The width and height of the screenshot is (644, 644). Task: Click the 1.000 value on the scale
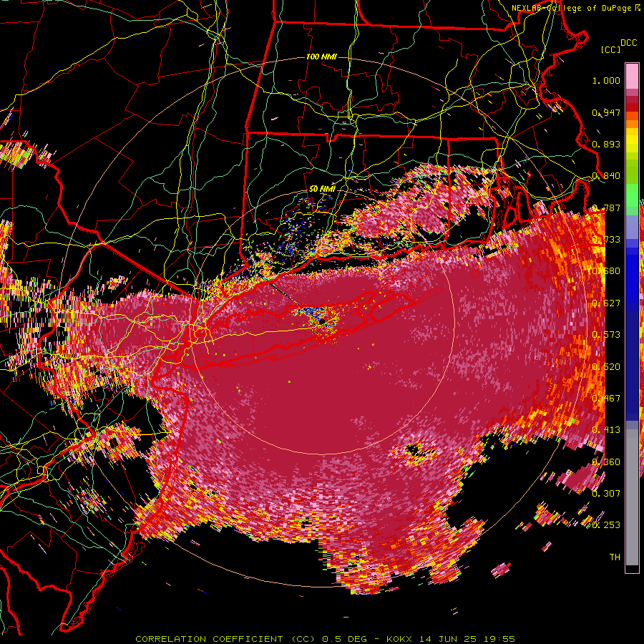coord(606,80)
